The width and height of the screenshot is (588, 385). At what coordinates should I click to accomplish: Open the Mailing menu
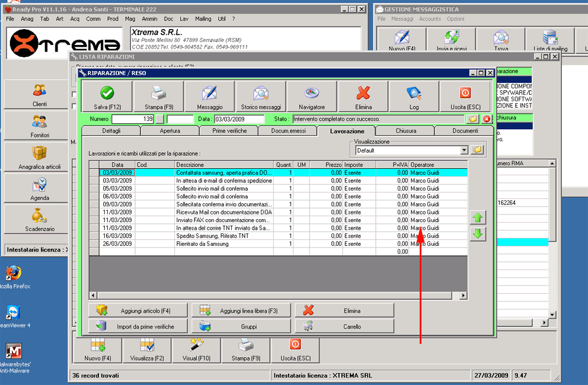pos(203,19)
